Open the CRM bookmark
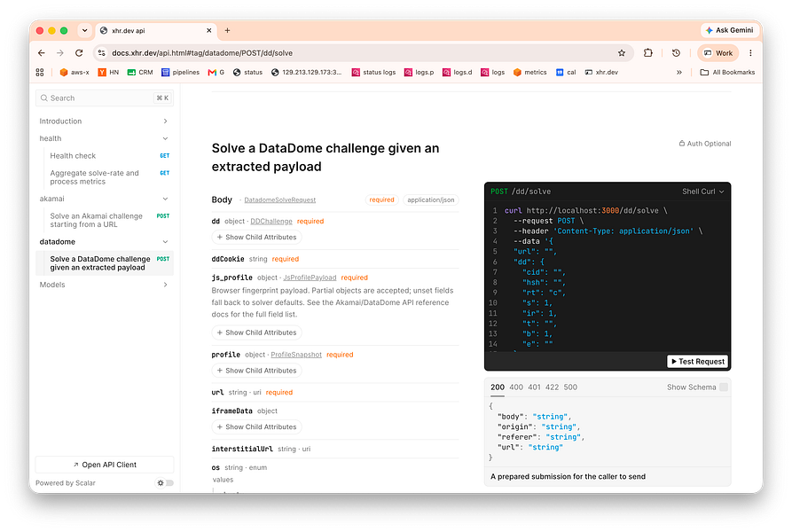792x532 pixels. pyautogui.click(x=140, y=72)
